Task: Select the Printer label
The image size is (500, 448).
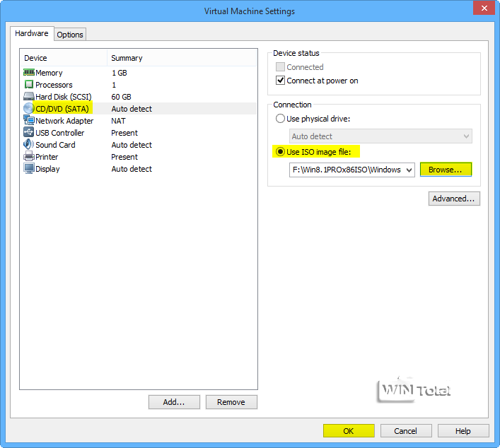Action: point(47,157)
